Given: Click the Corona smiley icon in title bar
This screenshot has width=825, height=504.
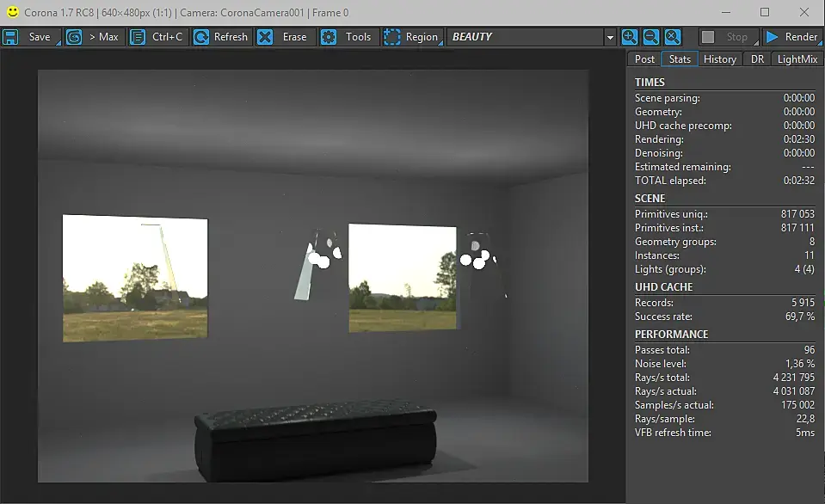Looking at the screenshot, I should pos(13,12).
